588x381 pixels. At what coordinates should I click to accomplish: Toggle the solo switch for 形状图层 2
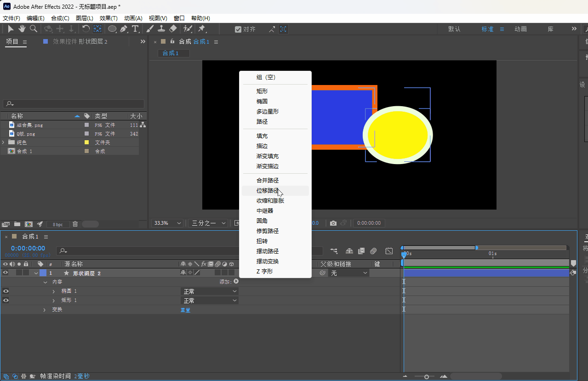[19, 273]
